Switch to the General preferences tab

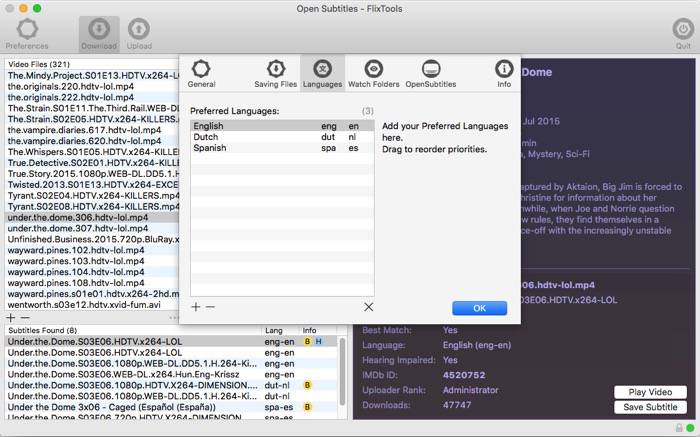pyautogui.click(x=201, y=74)
